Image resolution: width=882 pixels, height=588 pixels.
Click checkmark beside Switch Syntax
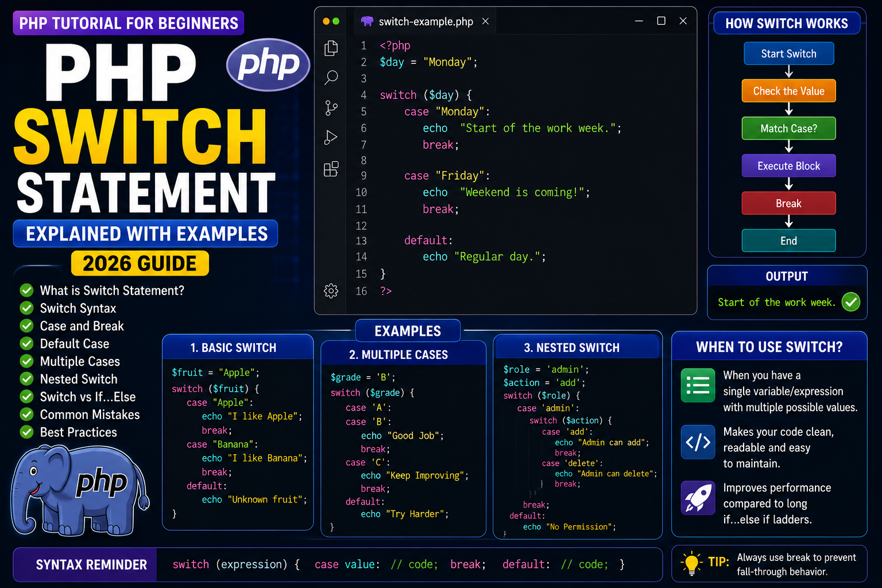pyautogui.click(x=27, y=308)
